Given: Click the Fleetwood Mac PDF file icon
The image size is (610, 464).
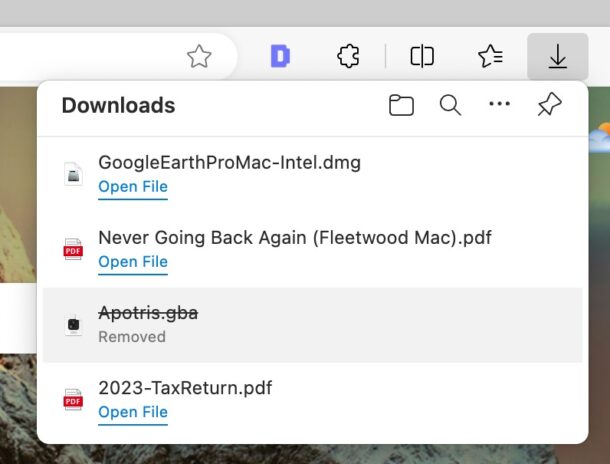Looking at the screenshot, I should point(73,249).
